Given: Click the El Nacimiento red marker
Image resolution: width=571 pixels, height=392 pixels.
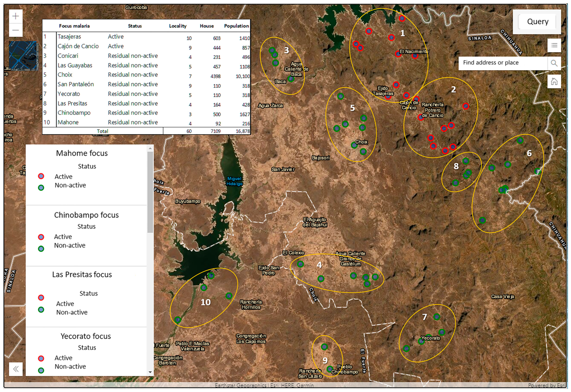Looking at the screenshot, I should [398, 54].
